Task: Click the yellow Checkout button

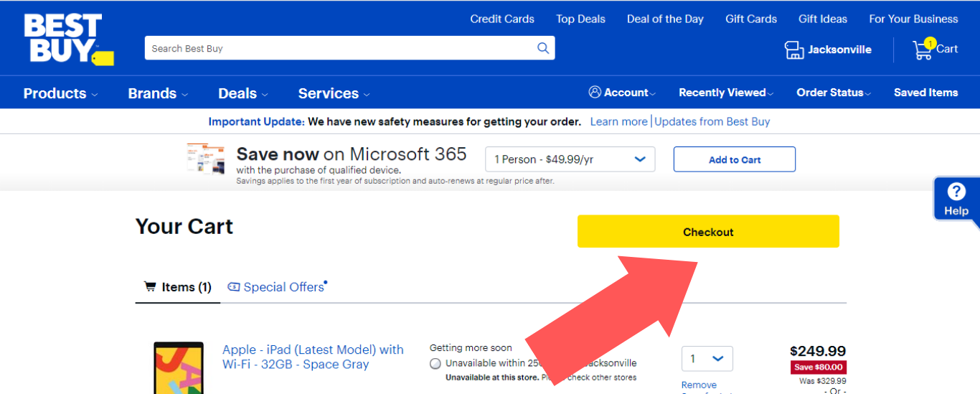Action: tap(708, 232)
